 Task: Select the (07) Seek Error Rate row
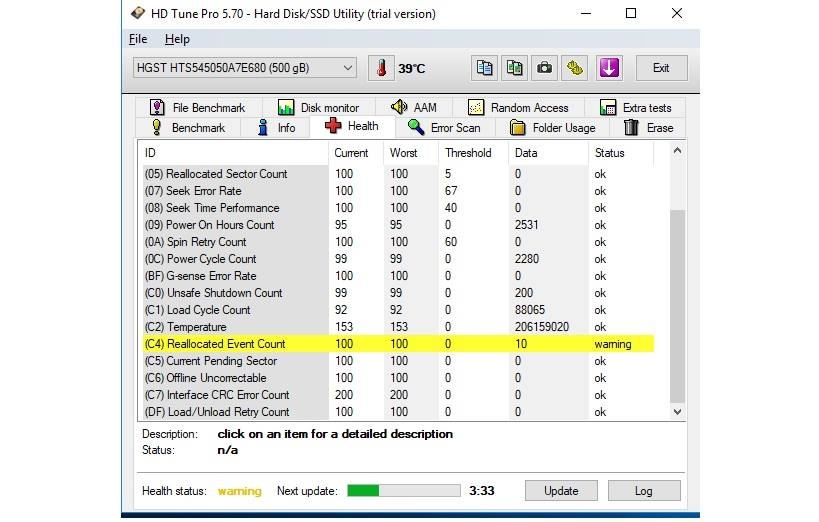pyautogui.click(x=397, y=191)
